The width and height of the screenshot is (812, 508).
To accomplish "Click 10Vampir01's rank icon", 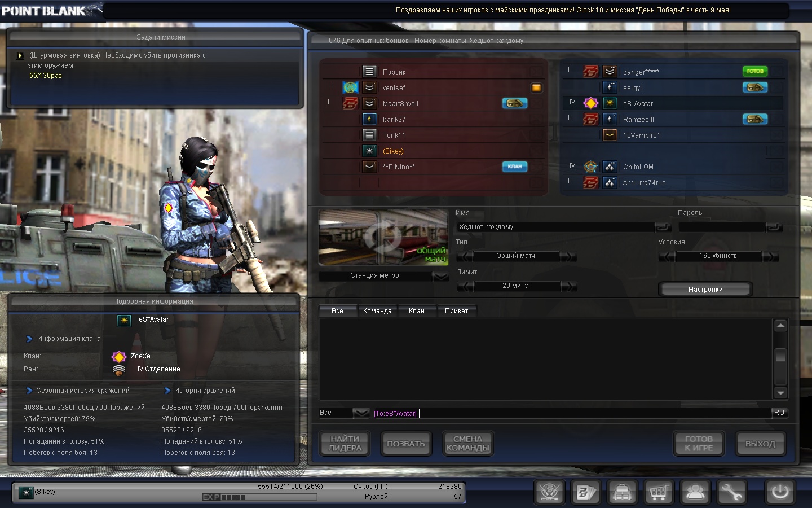I will coord(610,135).
